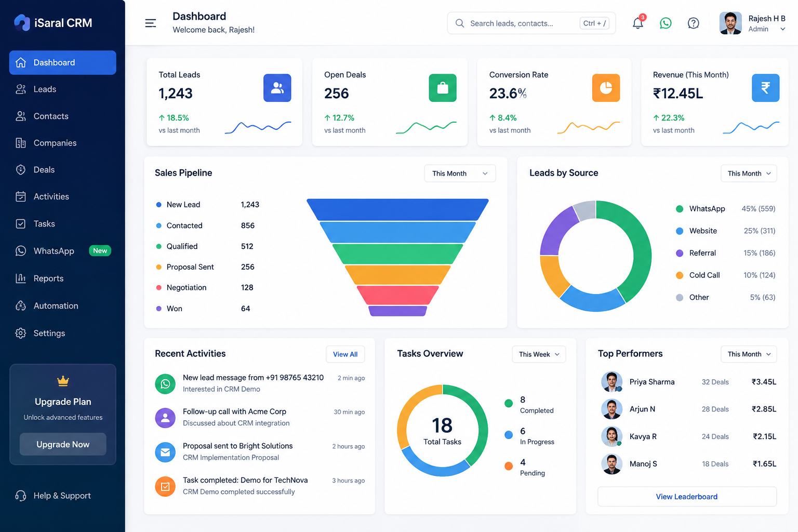The width and height of the screenshot is (798, 532).
Task: Open Contacts in sidebar
Action: pos(62,116)
